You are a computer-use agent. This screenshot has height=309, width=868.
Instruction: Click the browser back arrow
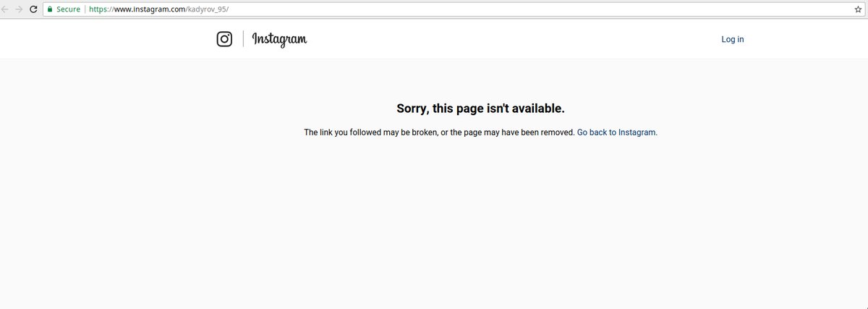pyautogui.click(x=6, y=9)
